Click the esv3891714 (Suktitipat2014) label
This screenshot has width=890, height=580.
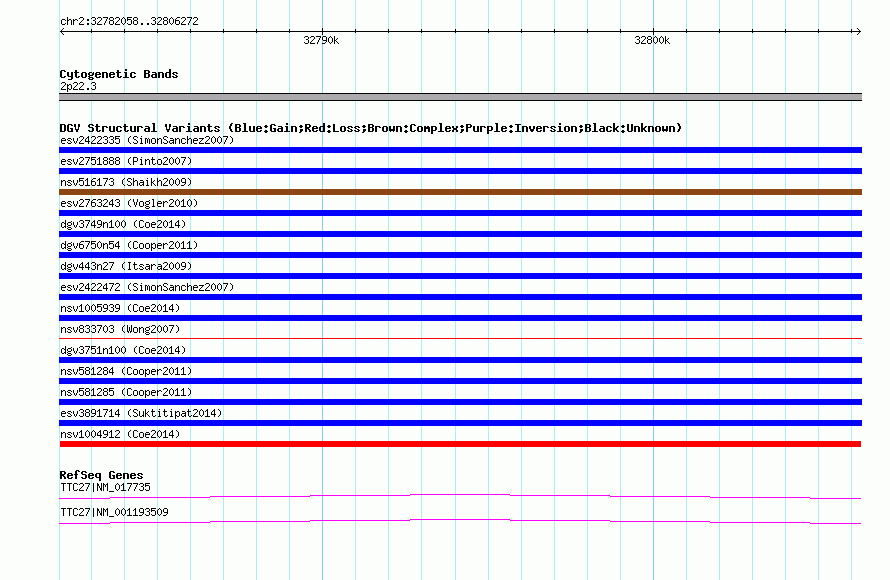(x=141, y=413)
